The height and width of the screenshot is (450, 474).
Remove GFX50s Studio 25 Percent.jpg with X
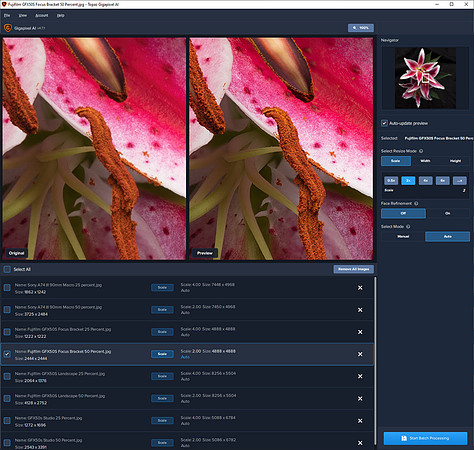tap(360, 421)
